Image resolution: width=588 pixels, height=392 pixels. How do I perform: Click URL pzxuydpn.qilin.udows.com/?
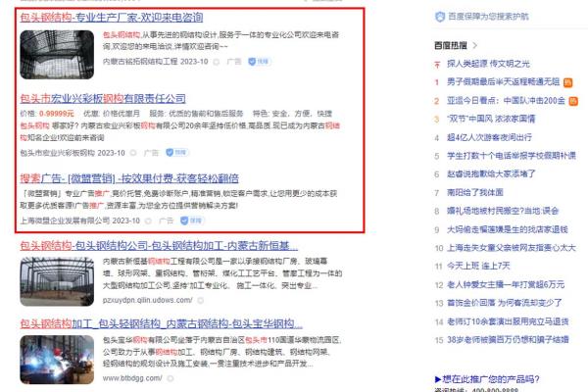147,300
